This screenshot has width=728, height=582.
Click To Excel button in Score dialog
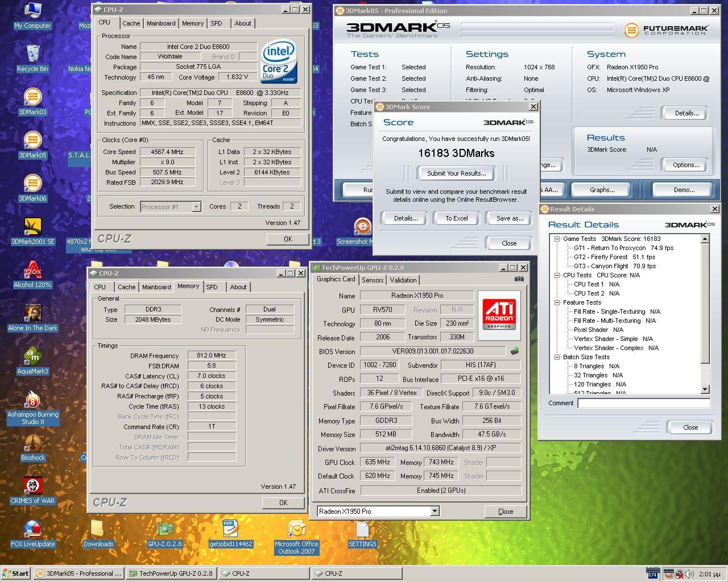pos(456,218)
